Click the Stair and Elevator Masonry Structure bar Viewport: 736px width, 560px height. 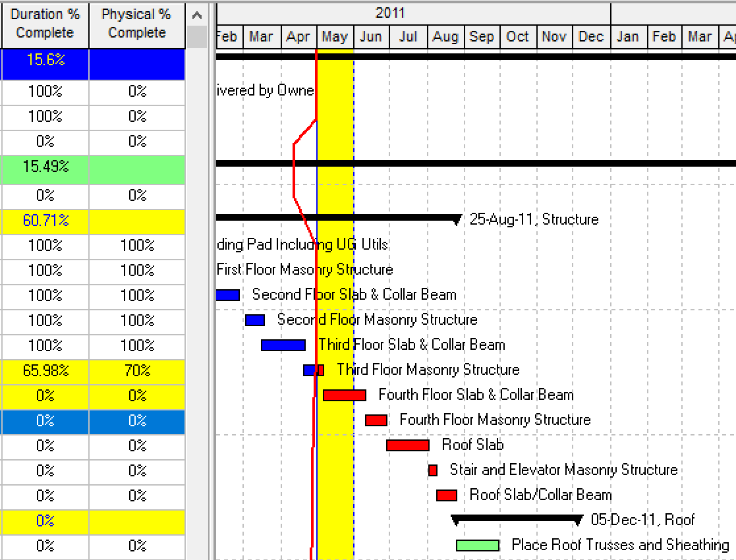coord(433,470)
